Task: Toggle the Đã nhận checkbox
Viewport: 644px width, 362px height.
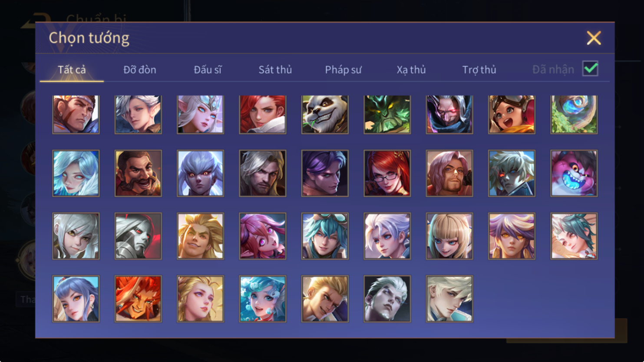Action: [590, 69]
